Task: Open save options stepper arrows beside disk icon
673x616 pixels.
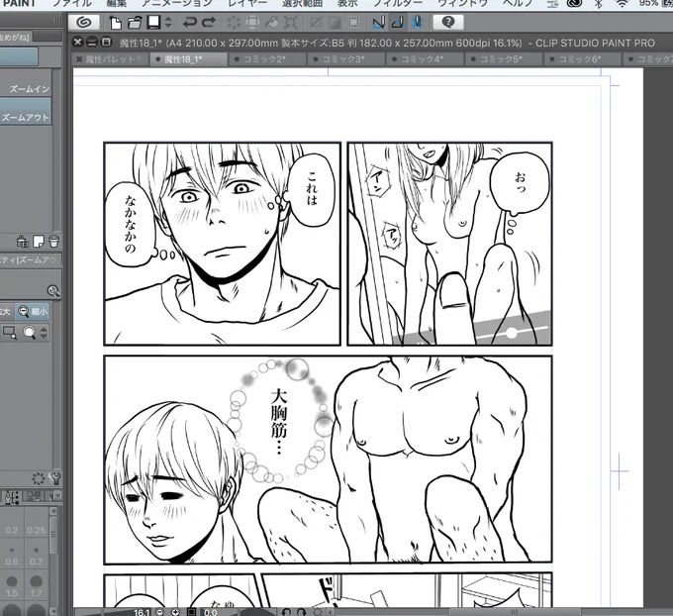Action: pos(168,23)
